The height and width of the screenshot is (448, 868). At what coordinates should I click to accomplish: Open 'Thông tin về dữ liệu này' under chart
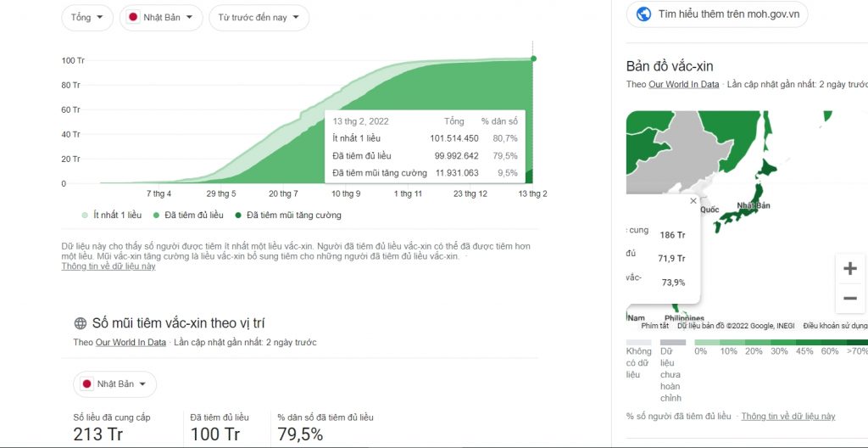click(108, 266)
